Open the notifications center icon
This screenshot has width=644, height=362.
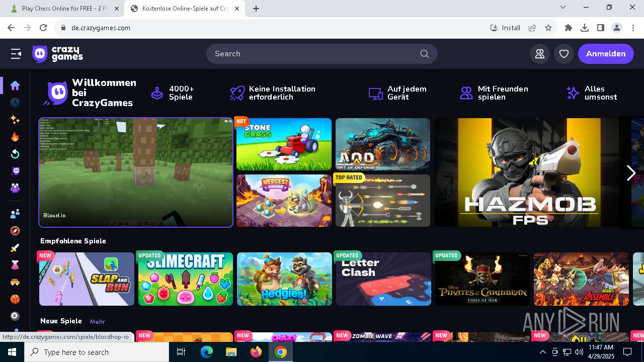click(627, 352)
